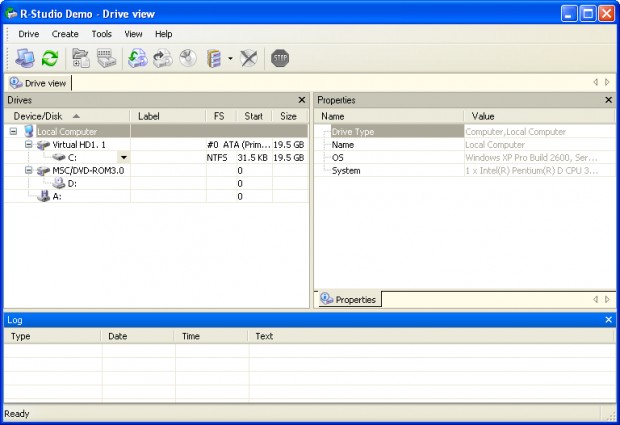
Task: Click the 31.5 KB start value
Action: (253, 158)
